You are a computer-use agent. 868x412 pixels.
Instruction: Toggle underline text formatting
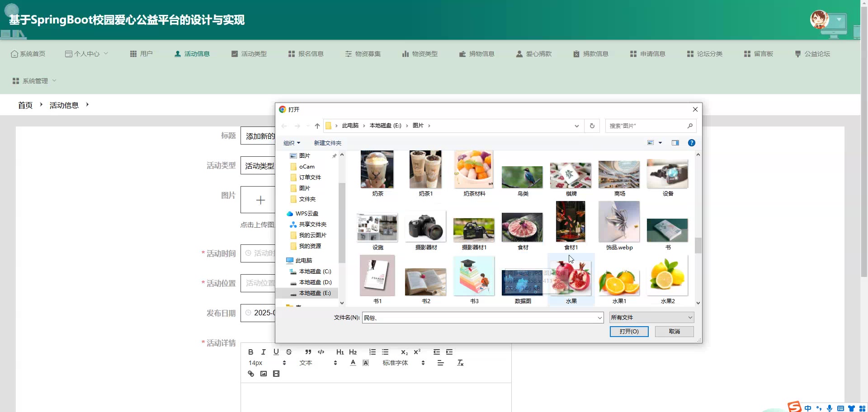[276, 352]
